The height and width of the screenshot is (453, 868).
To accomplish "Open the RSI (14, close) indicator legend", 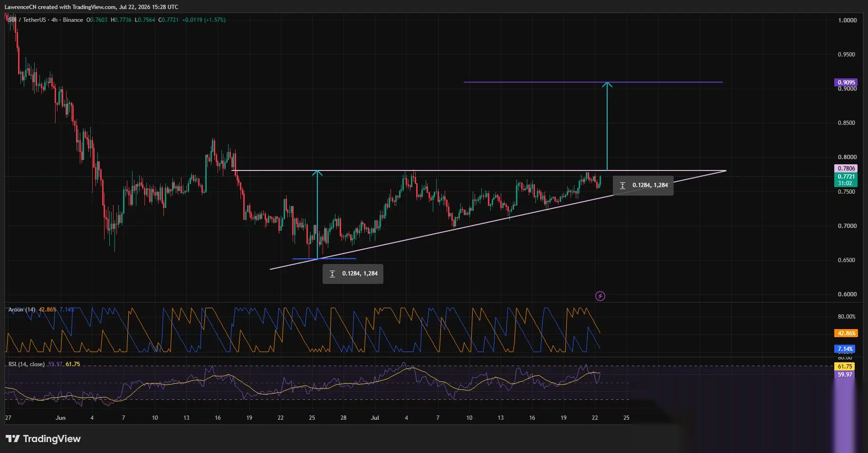I will (27, 364).
